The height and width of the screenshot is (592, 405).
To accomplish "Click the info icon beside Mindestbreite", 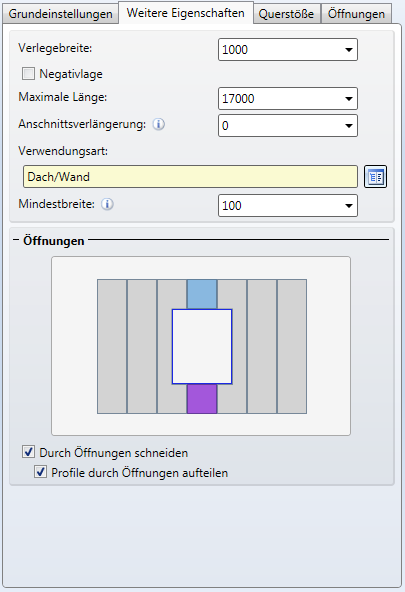I will tap(107, 204).
